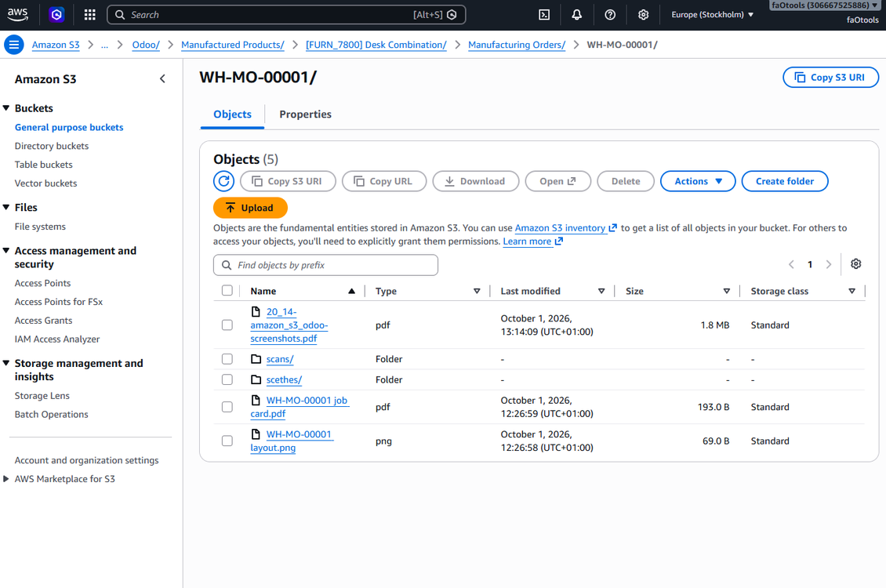Click Create folder button
This screenshot has width=886, height=588.
pyautogui.click(x=785, y=181)
